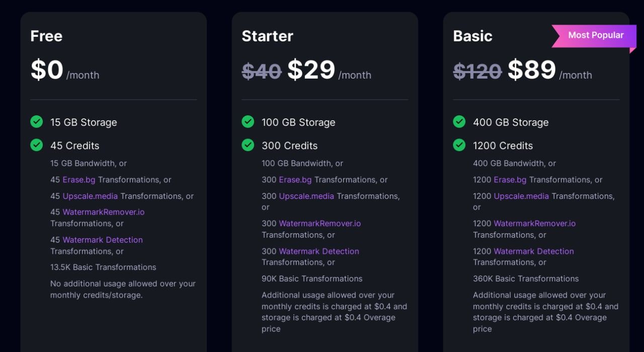
Task: Click green check icon beside 100 GB Storage
Action: click(248, 122)
